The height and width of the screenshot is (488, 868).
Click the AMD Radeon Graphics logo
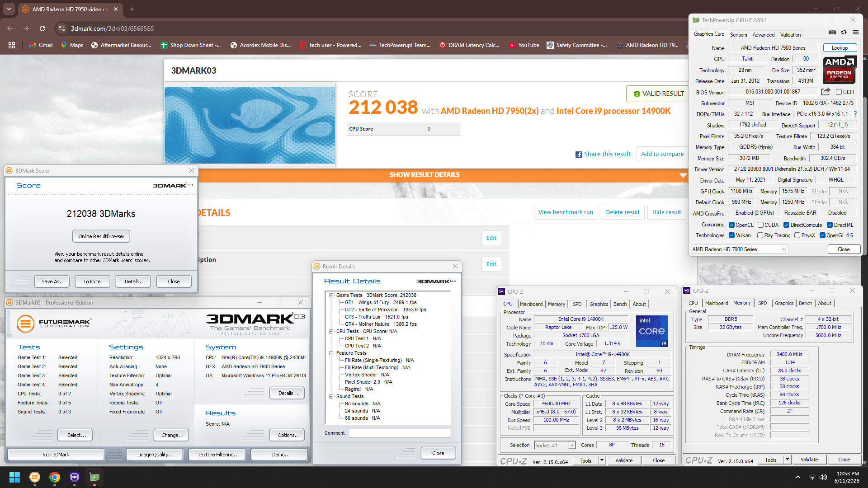coord(840,70)
